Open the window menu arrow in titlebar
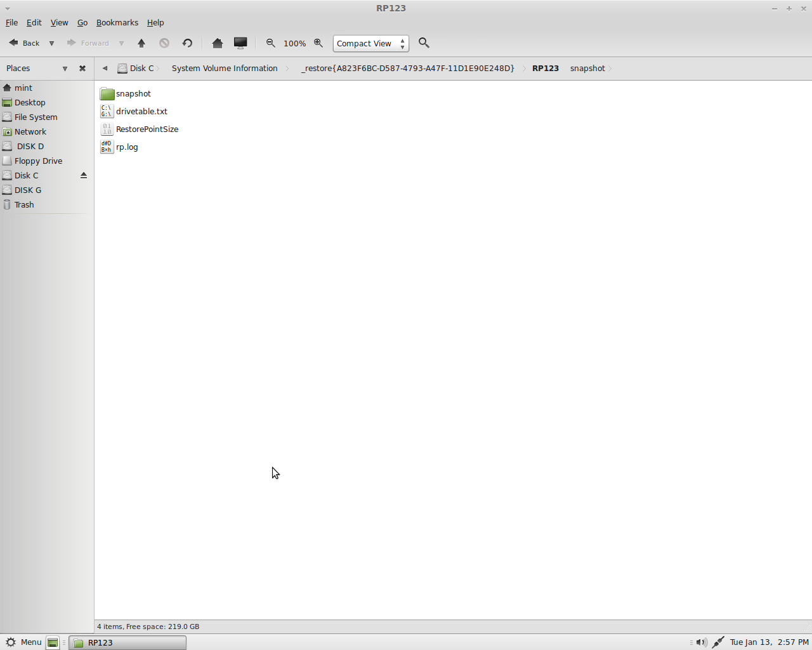 (x=7, y=8)
